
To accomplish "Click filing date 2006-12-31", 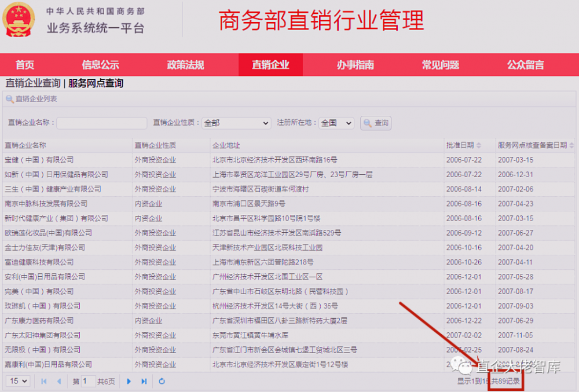I will click(x=515, y=175).
